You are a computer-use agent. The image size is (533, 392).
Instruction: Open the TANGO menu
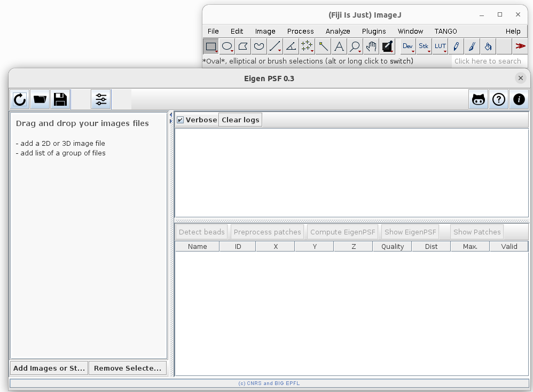445,32
